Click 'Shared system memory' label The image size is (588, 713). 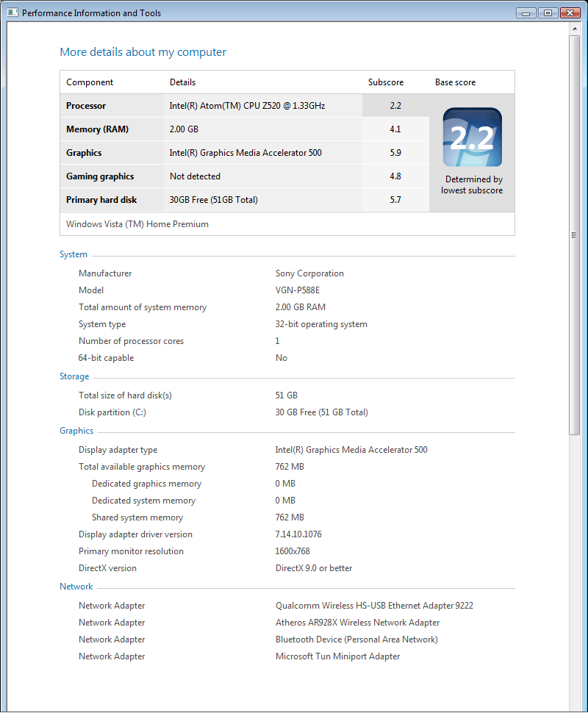pyautogui.click(x=137, y=517)
